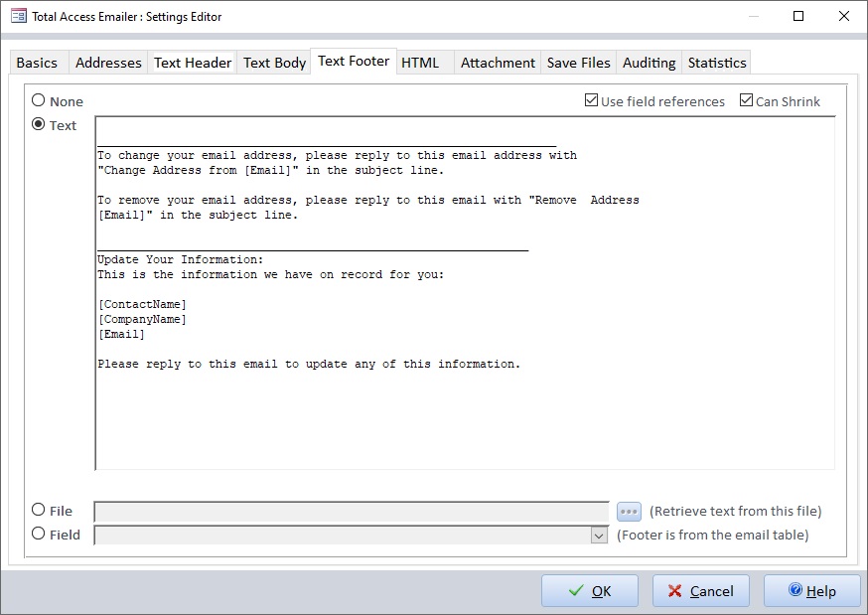This screenshot has width=868, height=615.
Task: Click the file path input box
Action: click(352, 512)
